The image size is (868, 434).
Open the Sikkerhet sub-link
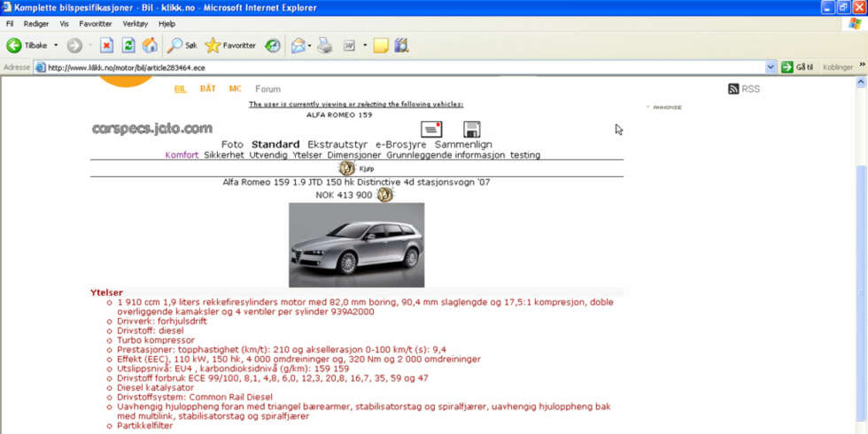(223, 155)
